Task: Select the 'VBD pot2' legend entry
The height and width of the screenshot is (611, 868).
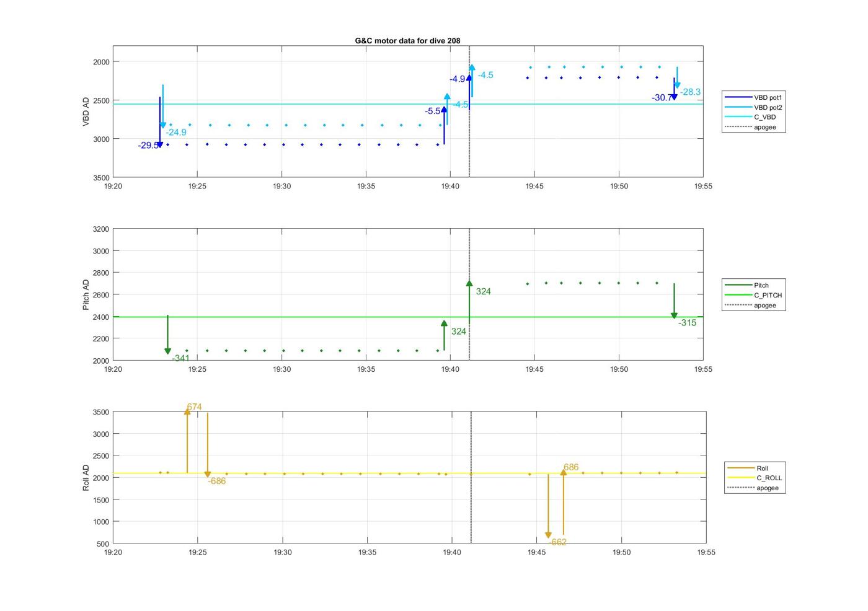Action: click(x=754, y=107)
